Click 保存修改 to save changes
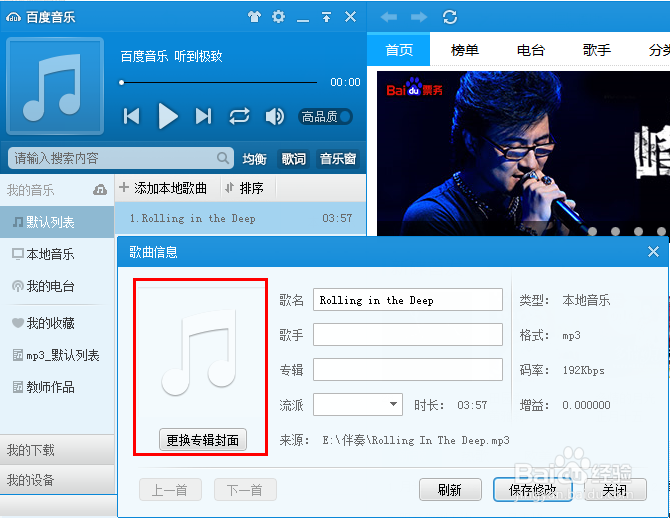This screenshot has height=518, width=670. pos(533,490)
